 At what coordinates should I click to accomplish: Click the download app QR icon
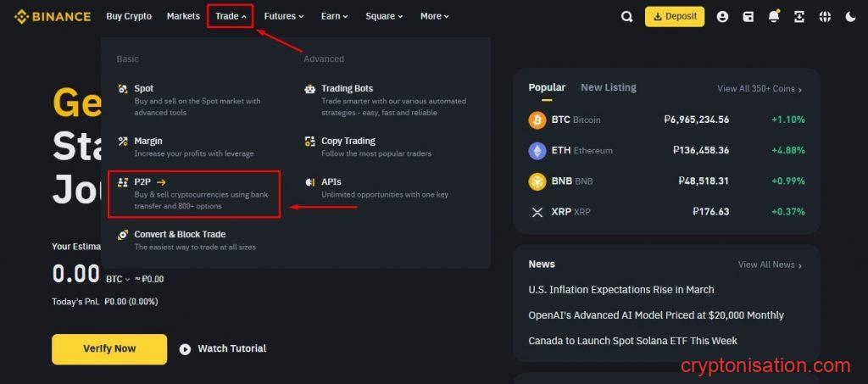point(798,16)
